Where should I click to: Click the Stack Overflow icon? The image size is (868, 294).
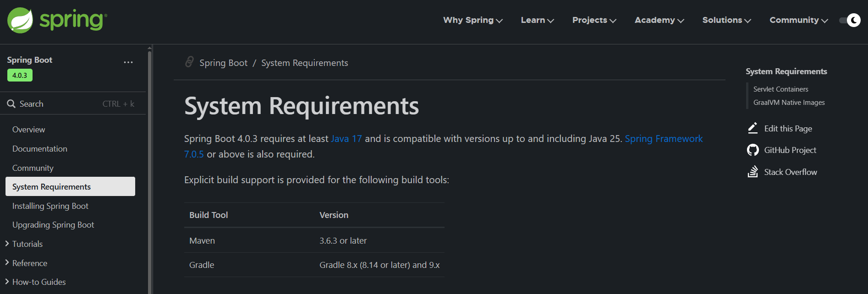(x=753, y=172)
